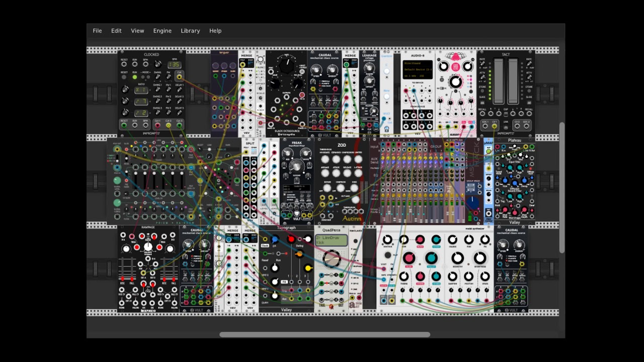Click the CLK 2 output jack on Clocked
This screenshot has width=644, height=362.
pos(168,126)
